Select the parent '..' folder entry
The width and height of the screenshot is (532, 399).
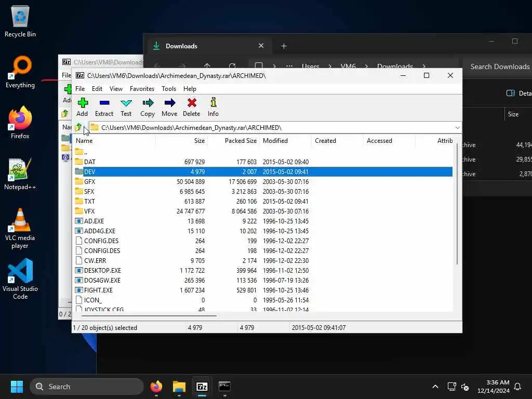click(x=82, y=152)
